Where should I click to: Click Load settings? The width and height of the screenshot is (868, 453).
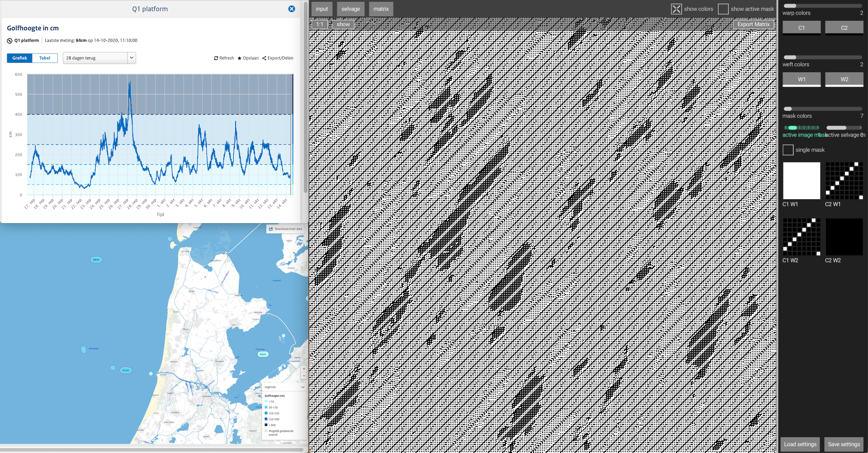point(800,444)
